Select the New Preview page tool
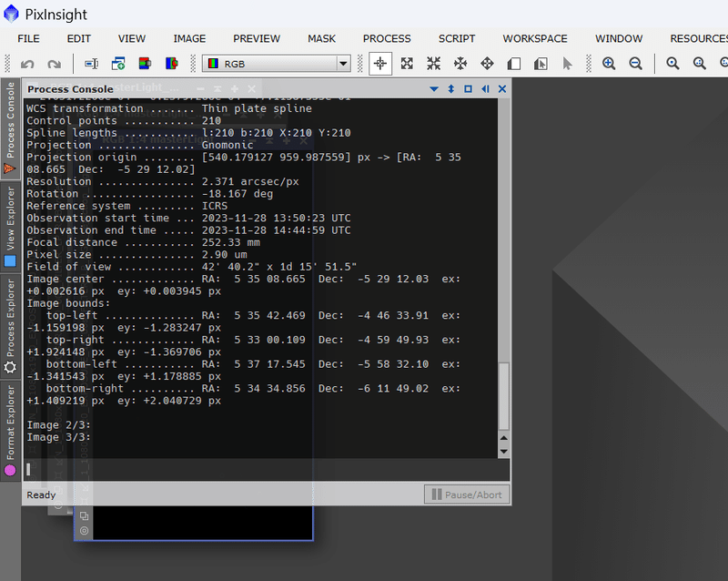Viewport: 728px width, 581px height. coord(514,64)
